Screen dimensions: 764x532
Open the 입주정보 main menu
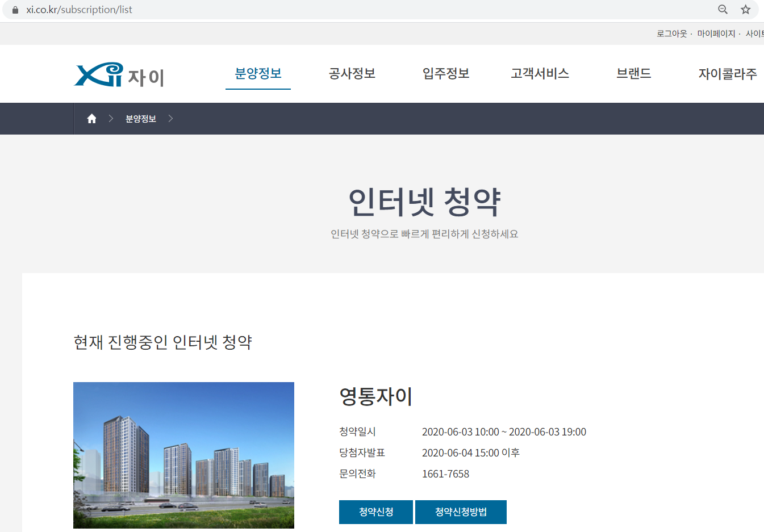point(446,74)
